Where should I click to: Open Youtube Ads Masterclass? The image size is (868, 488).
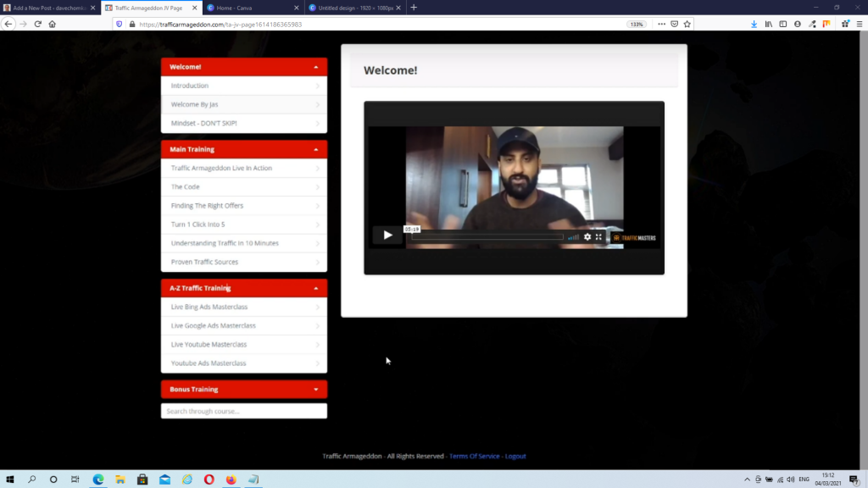(x=244, y=363)
